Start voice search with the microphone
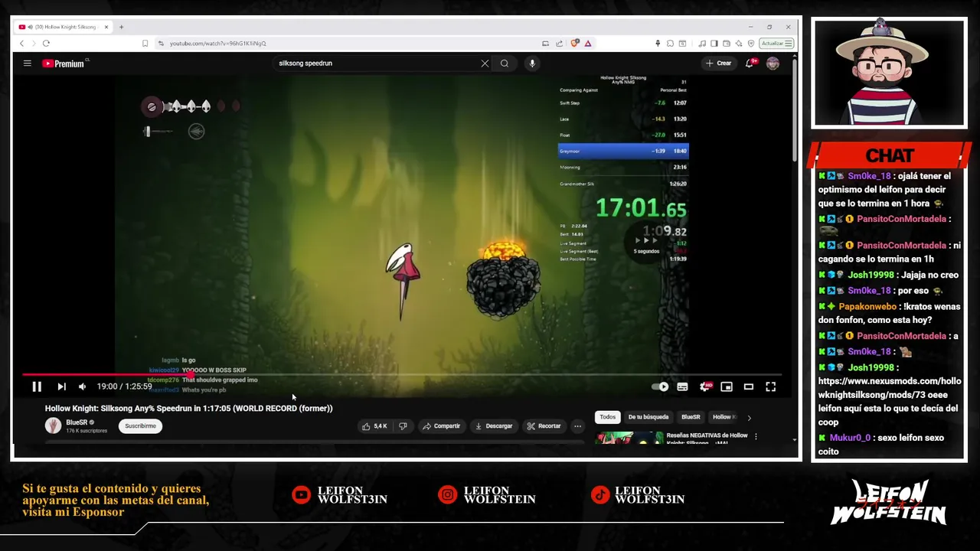Viewport: 980px width, 551px height. (x=532, y=64)
